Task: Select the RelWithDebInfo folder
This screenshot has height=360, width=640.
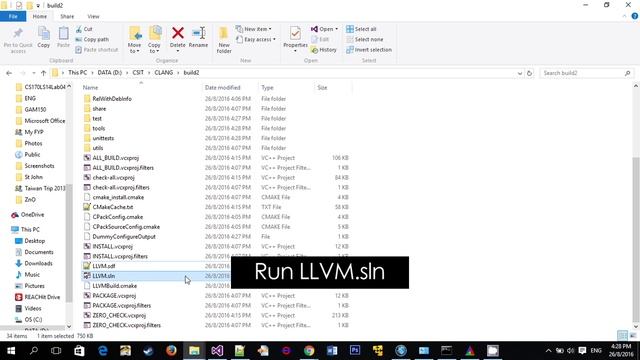Action: tap(112, 99)
